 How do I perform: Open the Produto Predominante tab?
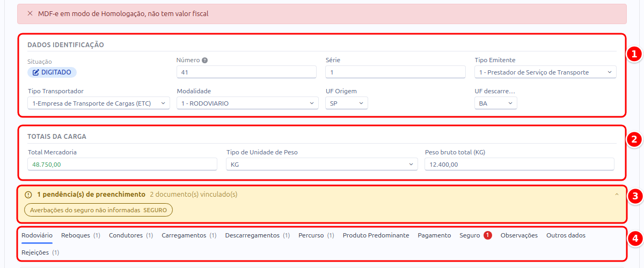(376, 235)
